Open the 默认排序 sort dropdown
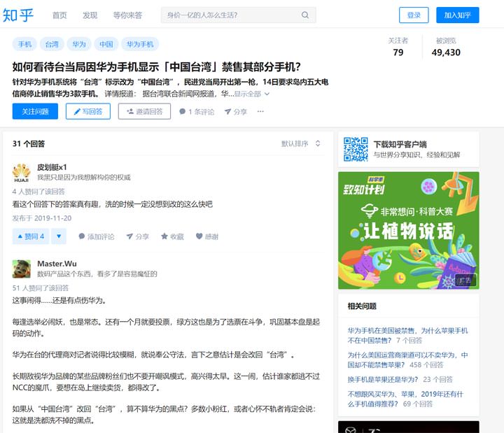Viewport: 504px width, 433px height. click(x=301, y=143)
